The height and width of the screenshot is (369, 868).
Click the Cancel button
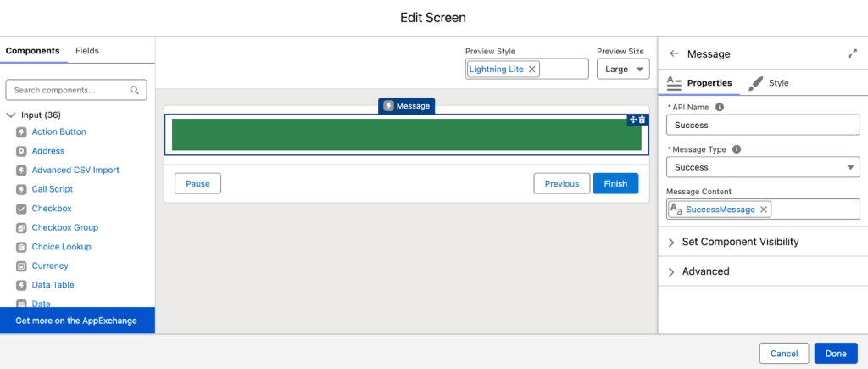click(x=784, y=354)
